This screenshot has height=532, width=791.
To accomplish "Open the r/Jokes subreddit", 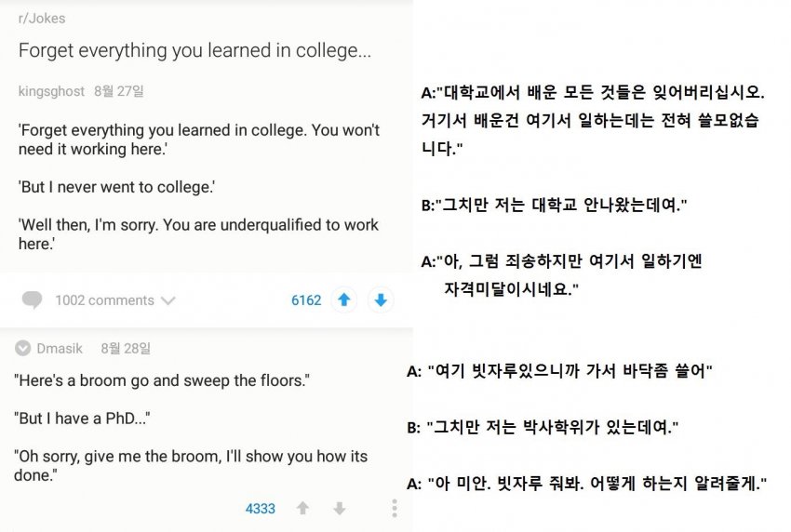I will click(x=42, y=19).
